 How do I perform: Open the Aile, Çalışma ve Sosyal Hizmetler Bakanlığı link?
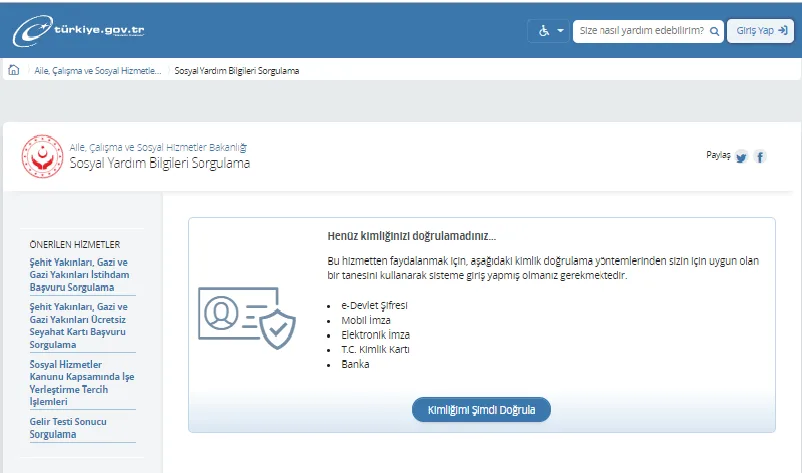(x=158, y=147)
